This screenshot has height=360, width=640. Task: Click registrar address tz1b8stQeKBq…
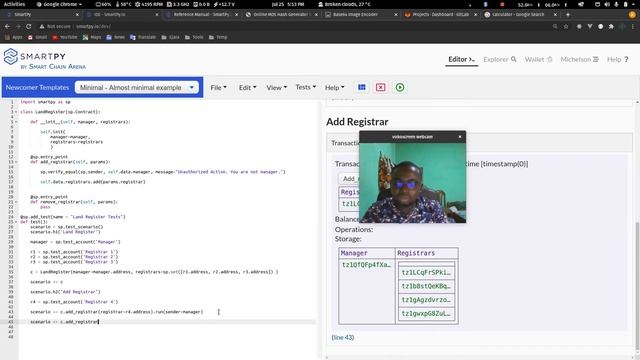(426, 286)
